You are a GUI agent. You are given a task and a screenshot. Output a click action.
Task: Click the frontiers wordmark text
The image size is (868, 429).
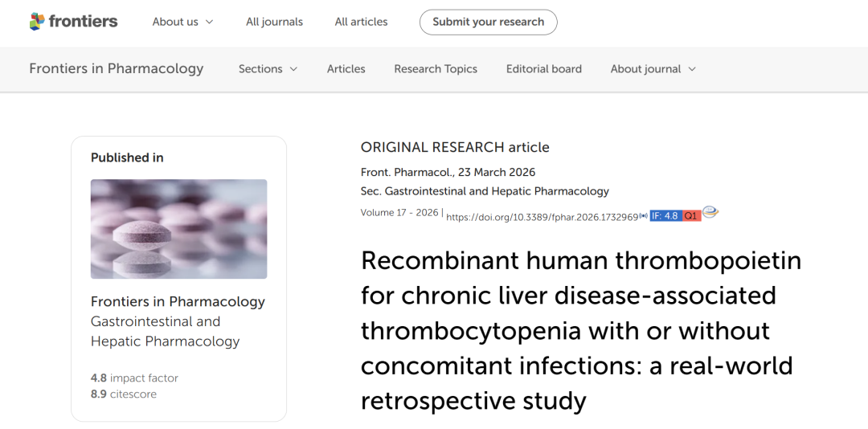click(83, 22)
